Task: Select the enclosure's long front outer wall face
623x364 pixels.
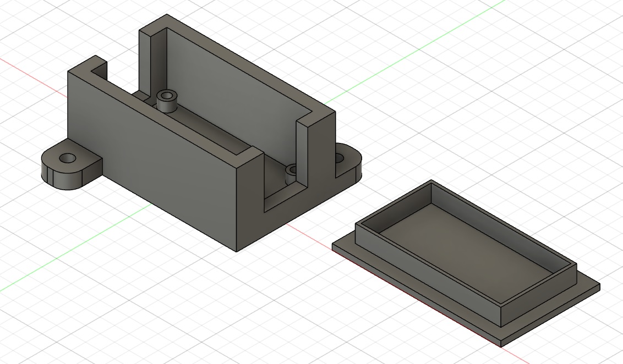Action: coord(152,161)
